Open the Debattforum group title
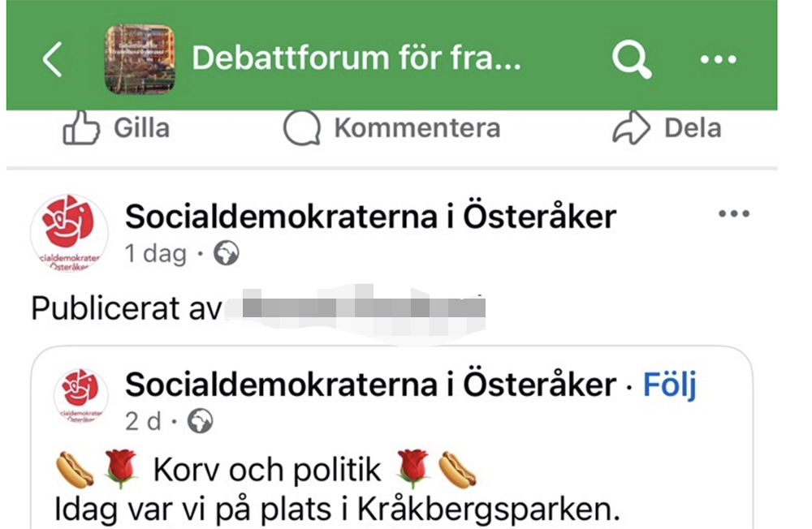 [356, 59]
